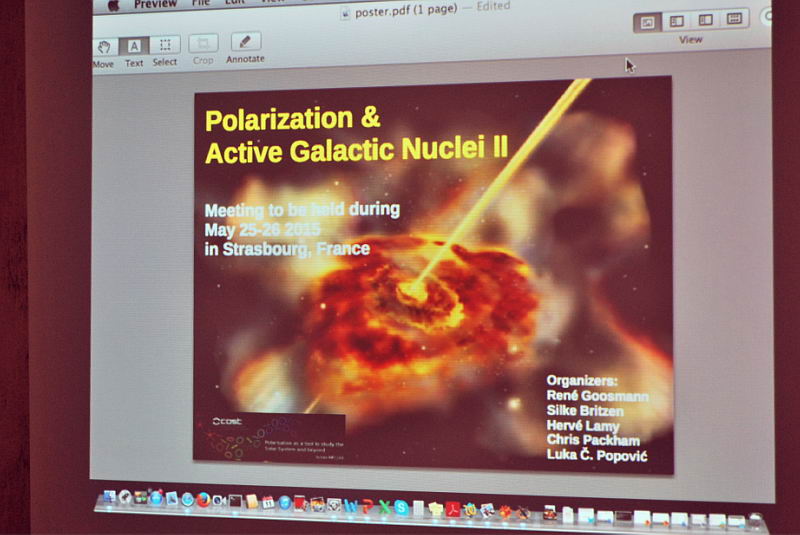The height and width of the screenshot is (535, 800).
Task: Open the Preview app icon in Dock
Action: tap(487, 511)
